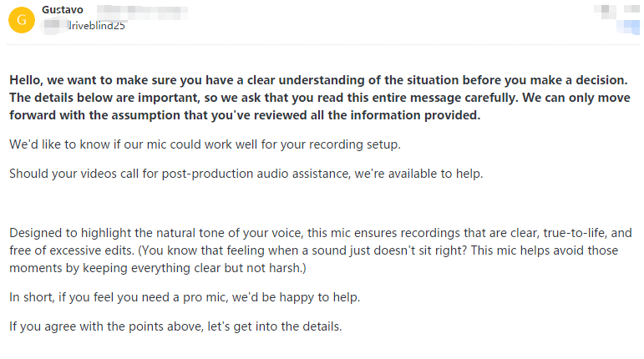Click the blurred text beside Gustavo's name
The image size is (644, 359).
pos(142,12)
